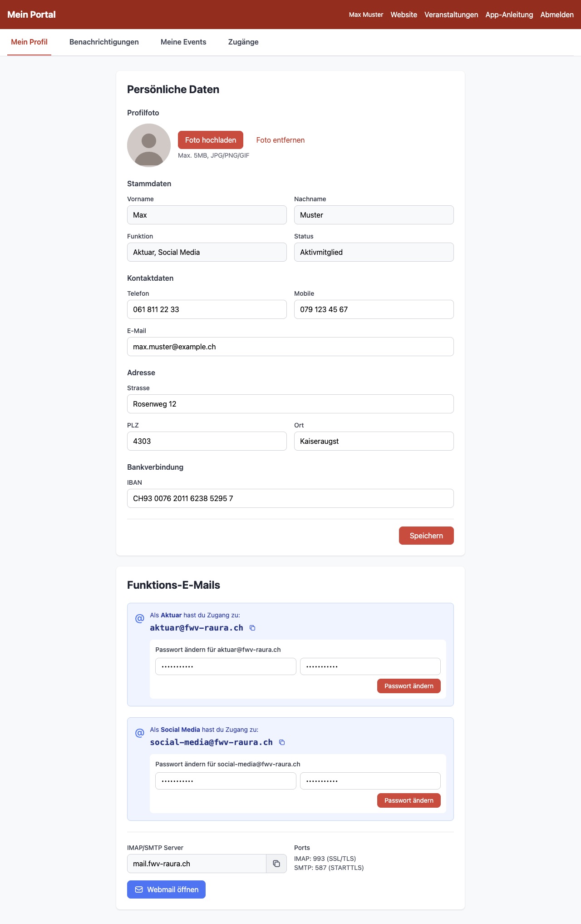This screenshot has width=581, height=924.
Task: Click the profile photo avatar placeholder
Action: [149, 145]
